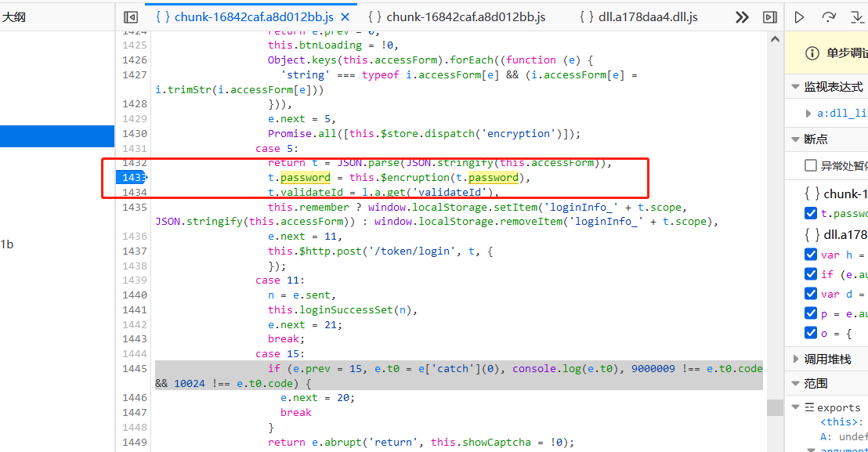Click the step over icon
This screenshot has height=452, width=868.
pos(828,16)
